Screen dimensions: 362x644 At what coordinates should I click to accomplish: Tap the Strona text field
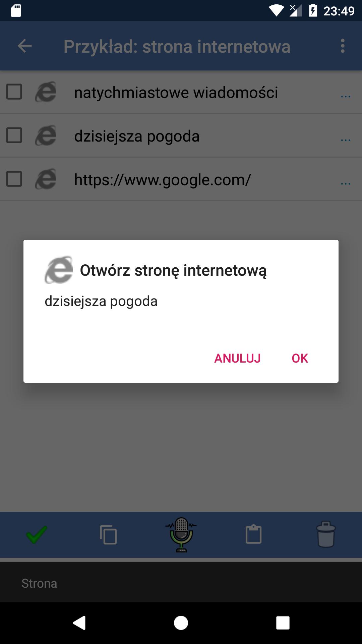[181, 583]
